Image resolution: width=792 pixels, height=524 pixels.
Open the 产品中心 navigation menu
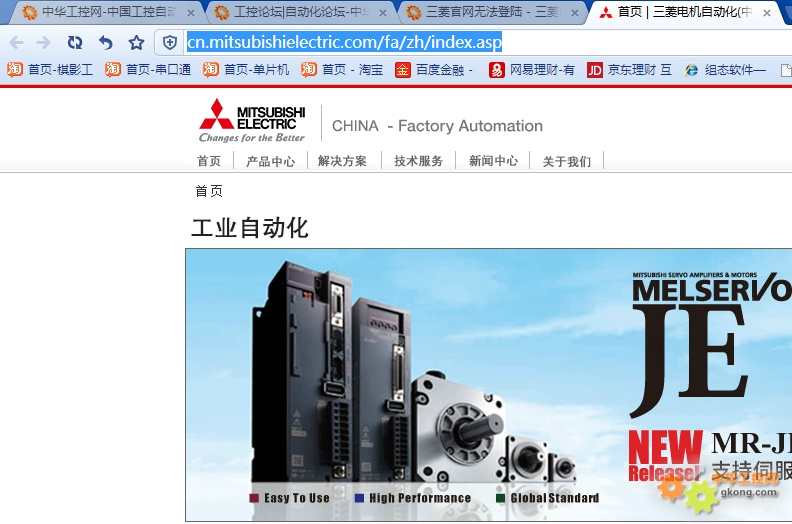[x=270, y=161]
